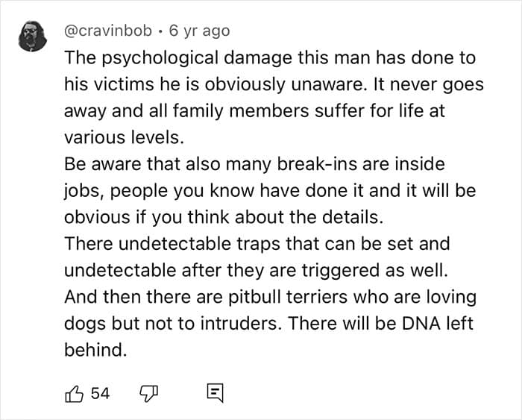The width and height of the screenshot is (522, 420).
Task: Open the commenter's bearded profile avatar
Action: pos(33,37)
